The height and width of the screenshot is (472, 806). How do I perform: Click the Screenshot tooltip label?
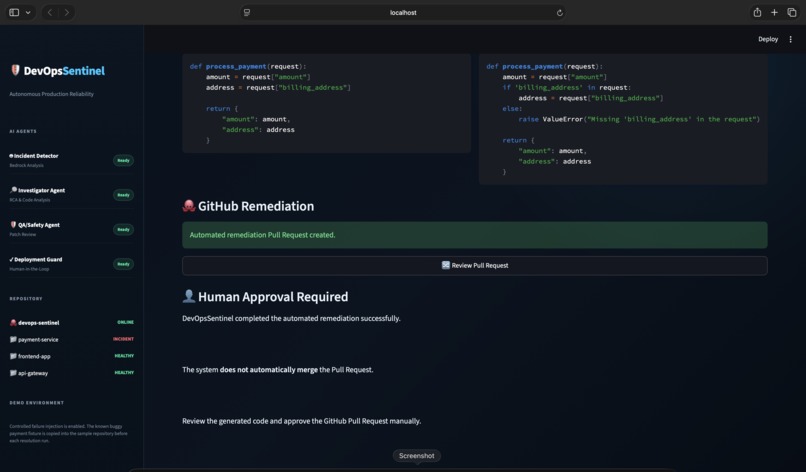coord(416,456)
